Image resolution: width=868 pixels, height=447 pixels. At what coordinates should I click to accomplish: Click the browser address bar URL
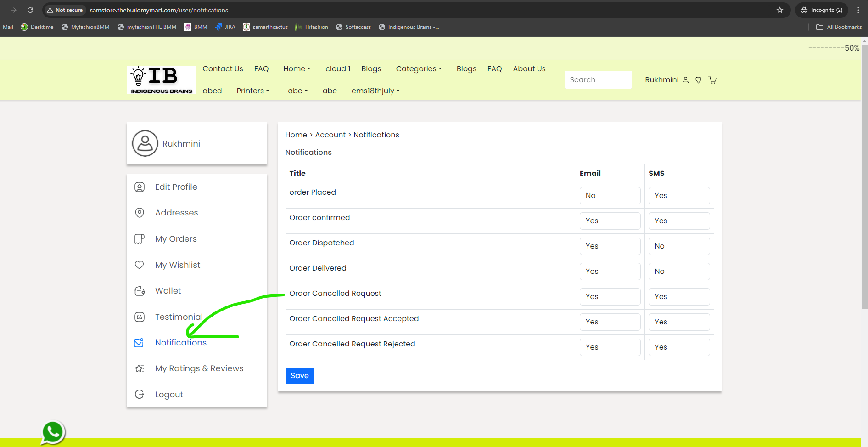(x=159, y=10)
